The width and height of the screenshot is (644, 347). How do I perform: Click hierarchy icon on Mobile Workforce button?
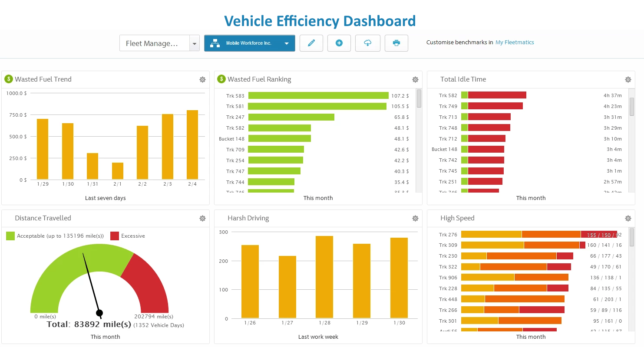point(215,43)
